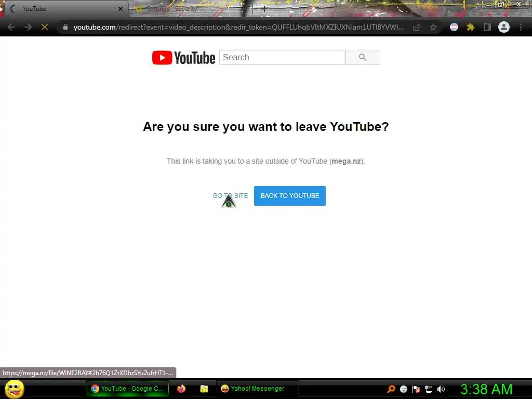Go forward in browser history
532x399 pixels.
click(x=28, y=27)
